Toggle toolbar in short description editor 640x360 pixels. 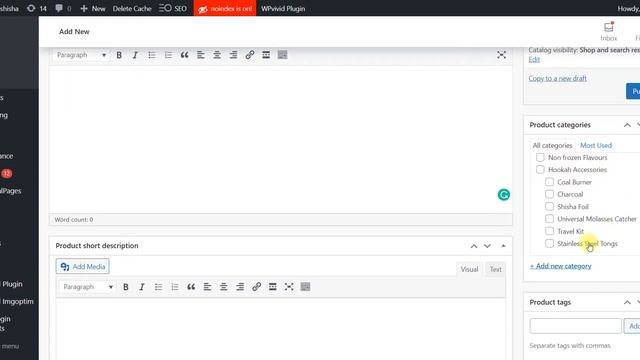click(305, 287)
